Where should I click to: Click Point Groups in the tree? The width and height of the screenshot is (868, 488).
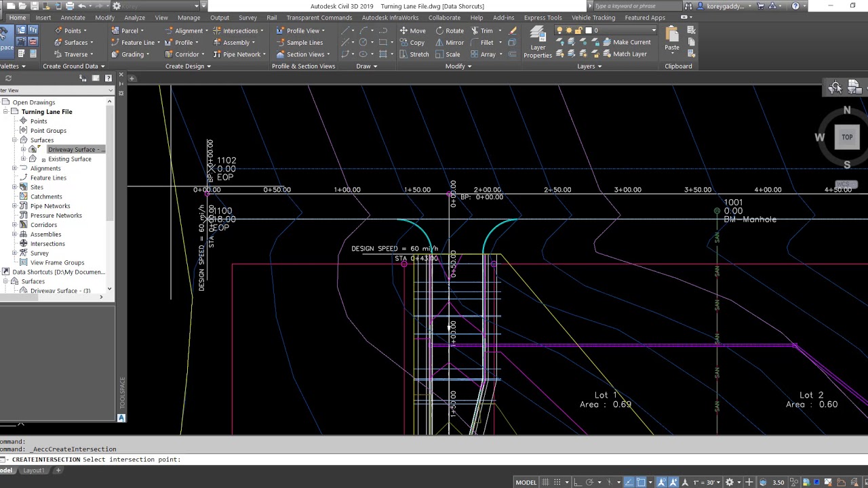click(x=48, y=130)
